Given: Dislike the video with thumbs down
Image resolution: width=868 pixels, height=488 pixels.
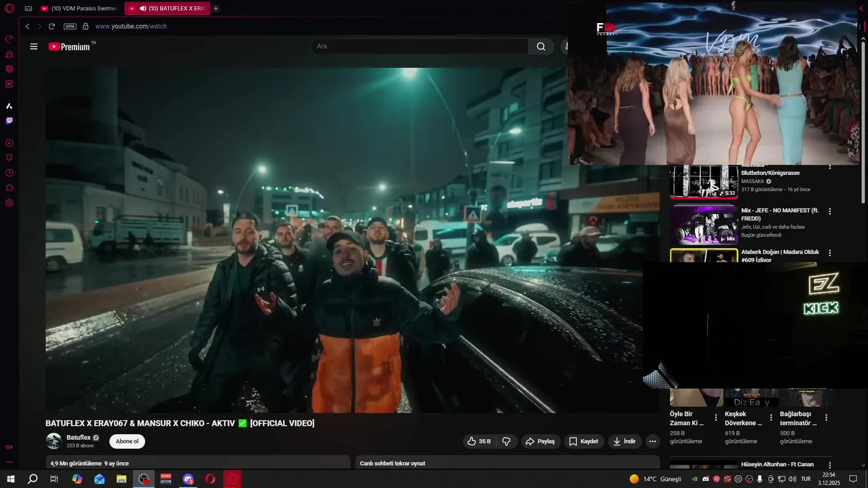Looking at the screenshot, I should (506, 441).
